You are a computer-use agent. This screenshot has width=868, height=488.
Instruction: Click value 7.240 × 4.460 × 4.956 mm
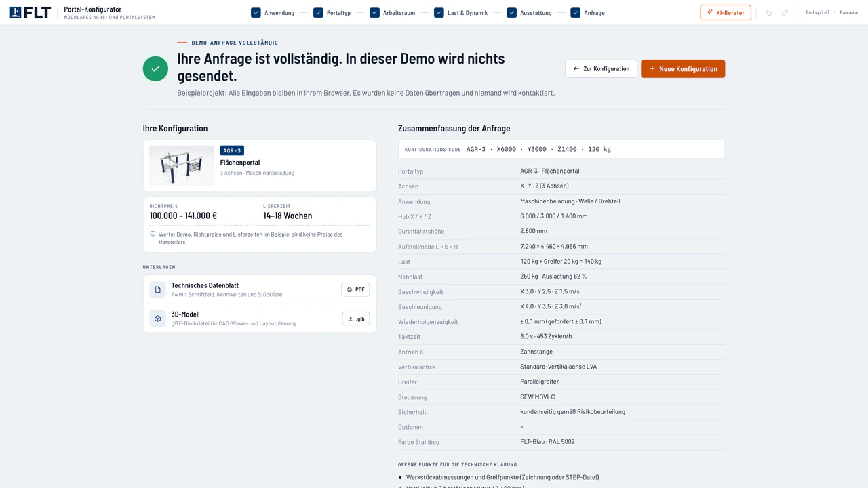[554, 247]
